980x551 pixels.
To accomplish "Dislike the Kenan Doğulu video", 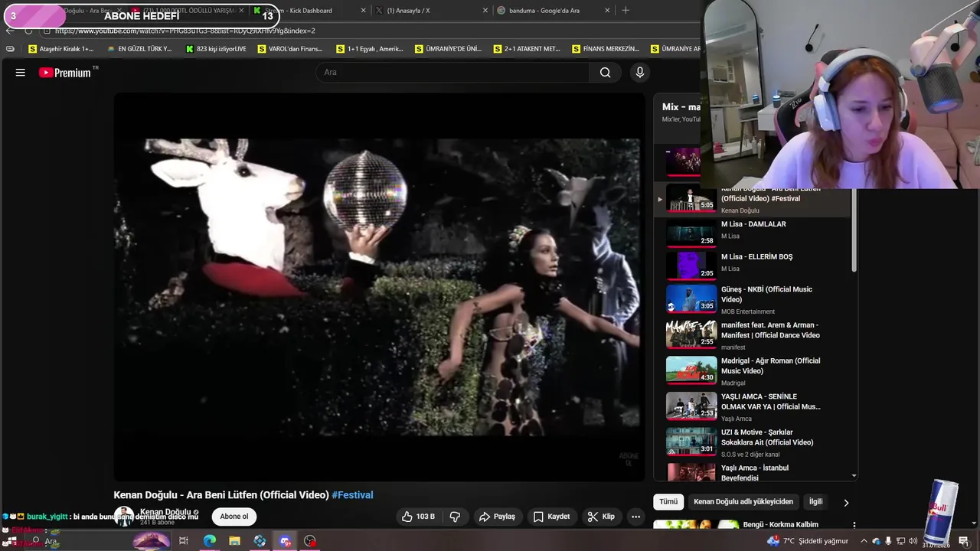I will (x=455, y=517).
